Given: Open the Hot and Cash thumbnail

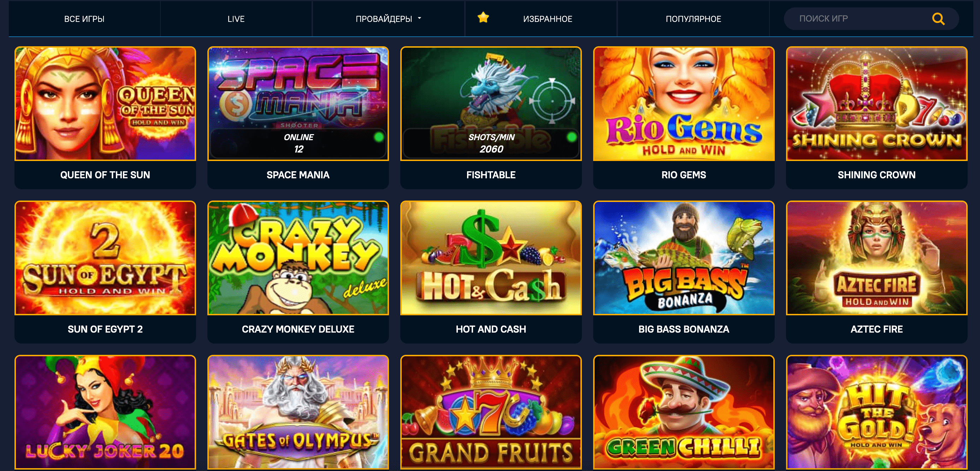Looking at the screenshot, I should pos(491,258).
